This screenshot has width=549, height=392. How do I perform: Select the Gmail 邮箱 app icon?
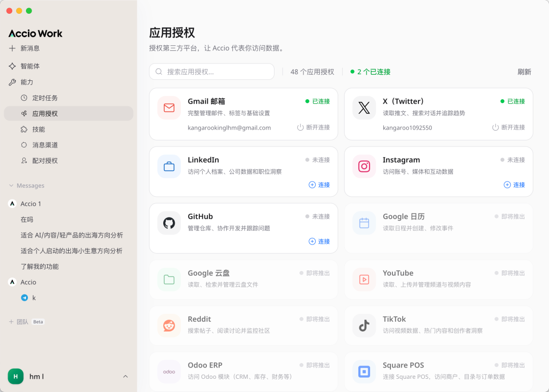coord(169,108)
